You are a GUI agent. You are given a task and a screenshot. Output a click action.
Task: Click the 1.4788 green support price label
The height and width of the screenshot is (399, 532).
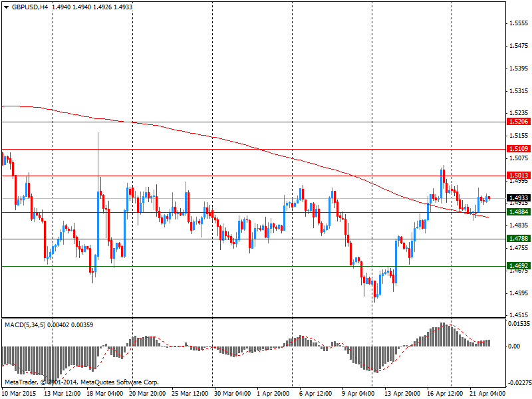click(x=519, y=239)
